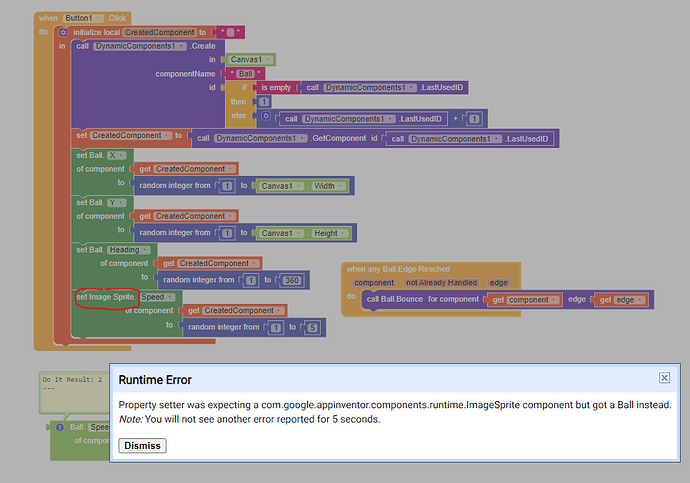
Task: Click the gear icon on the addition block
Action: [x=266, y=116]
